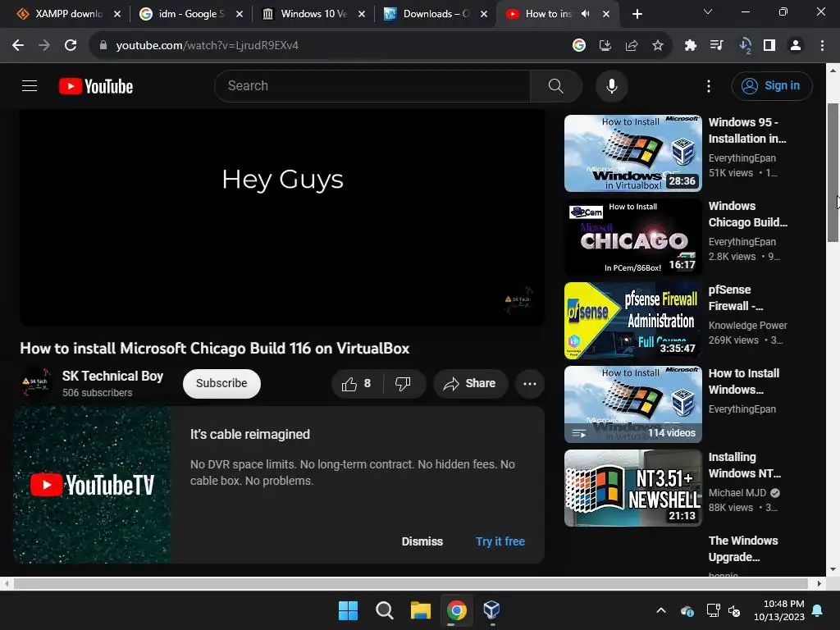Reload the YouTube page

(71, 46)
